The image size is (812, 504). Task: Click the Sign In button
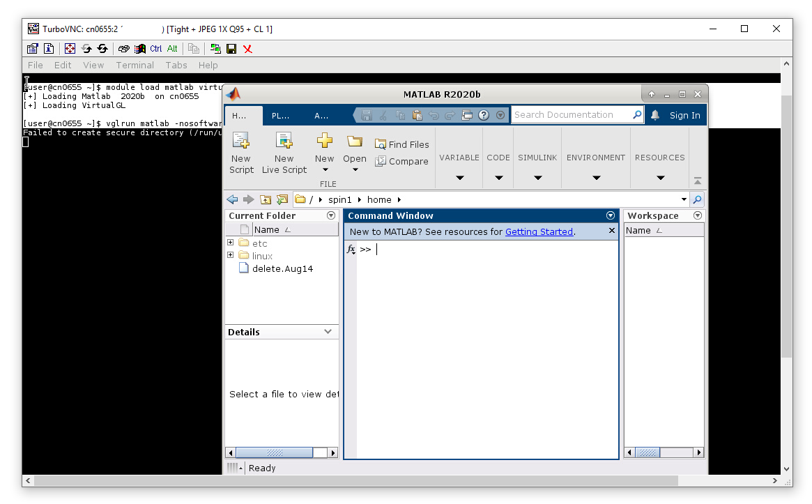[684, 114]
